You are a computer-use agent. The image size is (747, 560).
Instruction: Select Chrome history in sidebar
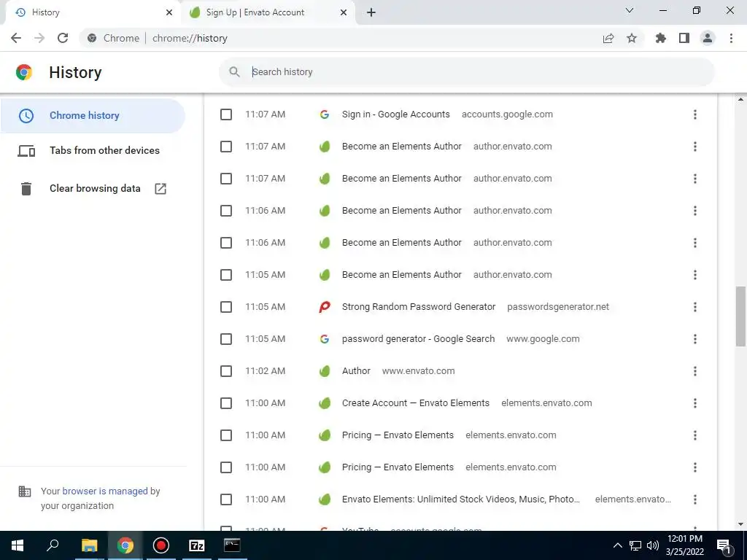[93, 116]
